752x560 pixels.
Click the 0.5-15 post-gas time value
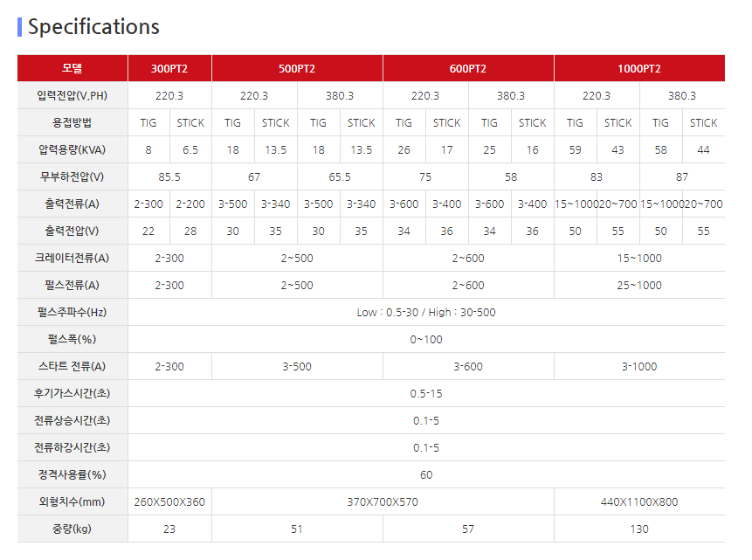click(x=426, y=394)
